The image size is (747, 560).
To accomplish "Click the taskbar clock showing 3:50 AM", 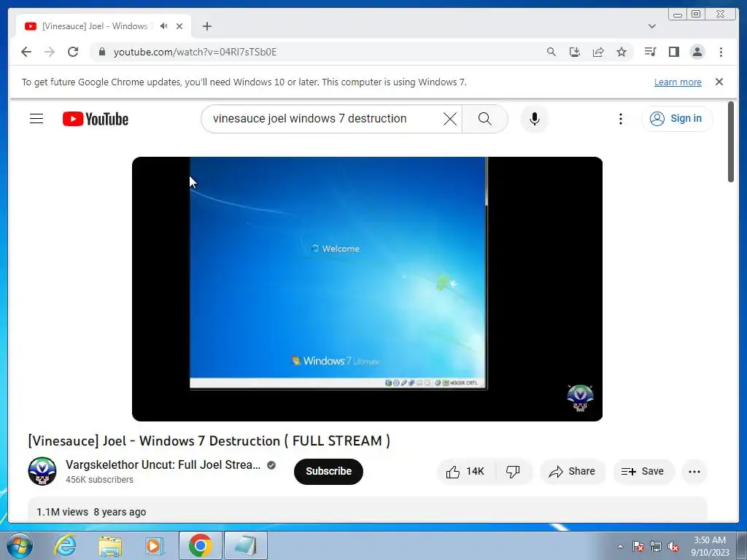I will pos(710,546).
